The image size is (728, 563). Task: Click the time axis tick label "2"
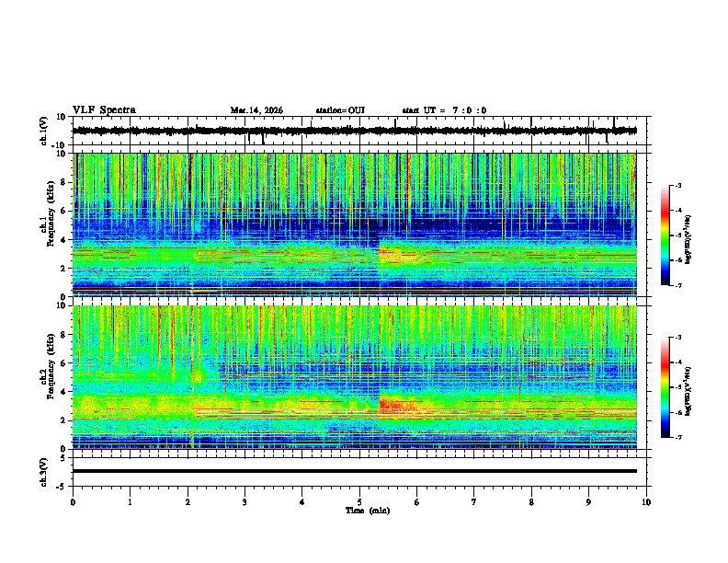click(x=188, y=502)
